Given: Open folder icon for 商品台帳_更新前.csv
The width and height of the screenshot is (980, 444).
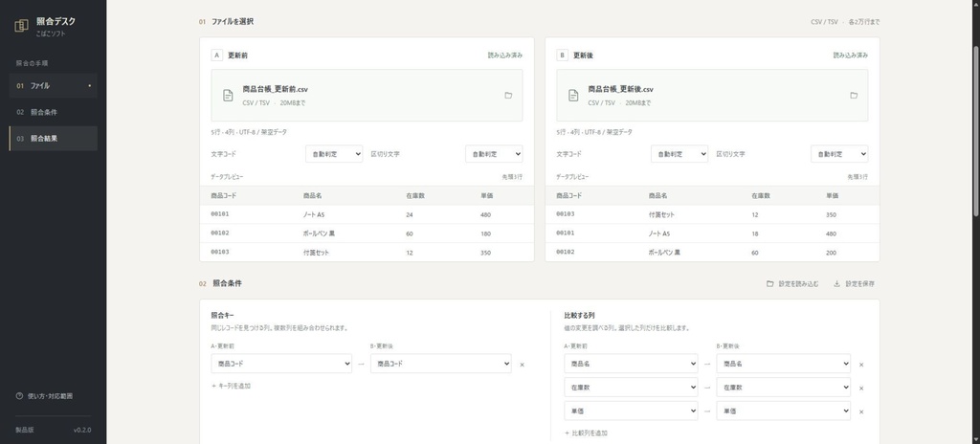Looking at the screenshot, I should 508,96.
